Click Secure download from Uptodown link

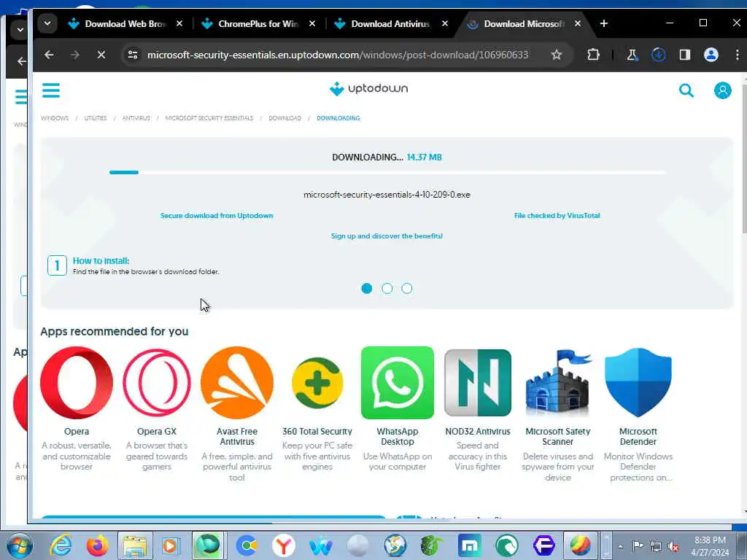(217, 215)
